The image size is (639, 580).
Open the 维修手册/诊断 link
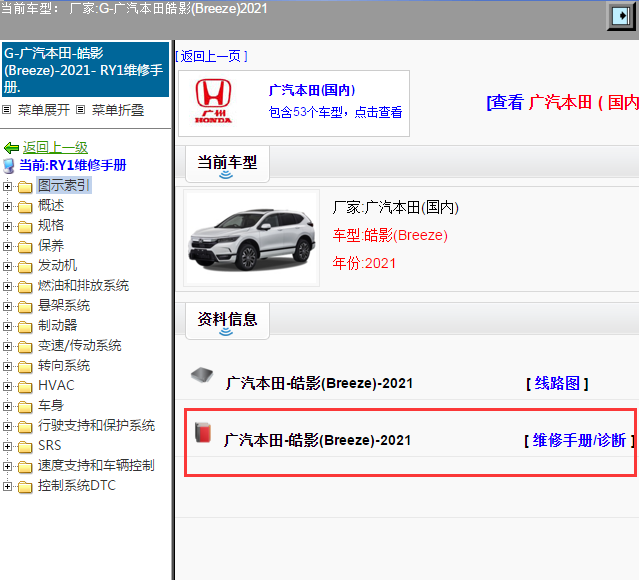point(579,440)
